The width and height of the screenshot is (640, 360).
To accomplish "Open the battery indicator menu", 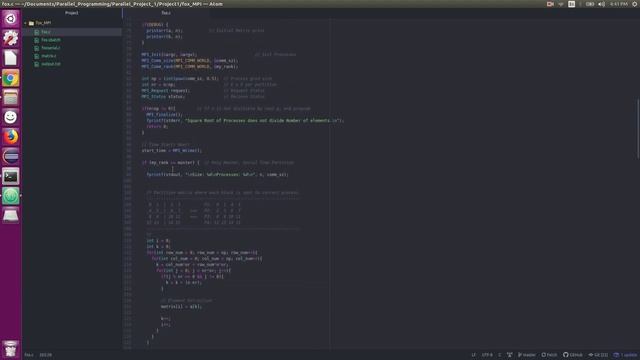I will tap(590, 4).
